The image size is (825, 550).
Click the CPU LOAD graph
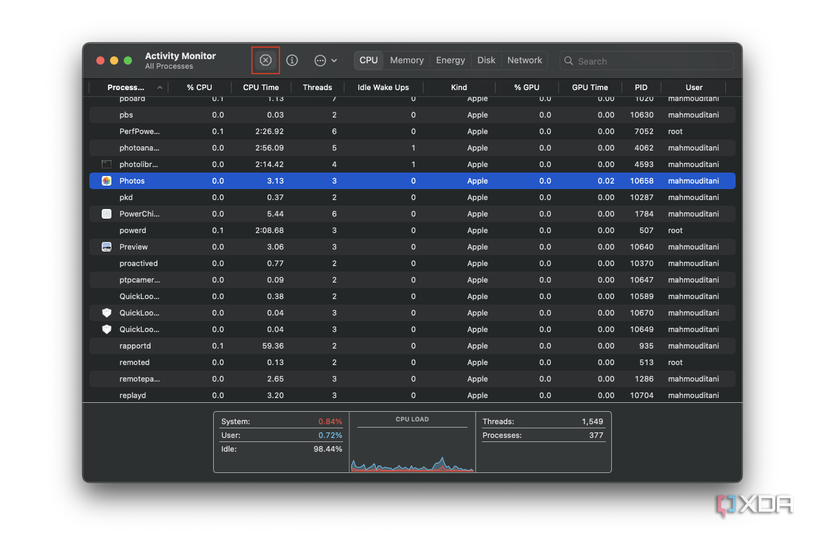tap(412, 442)
